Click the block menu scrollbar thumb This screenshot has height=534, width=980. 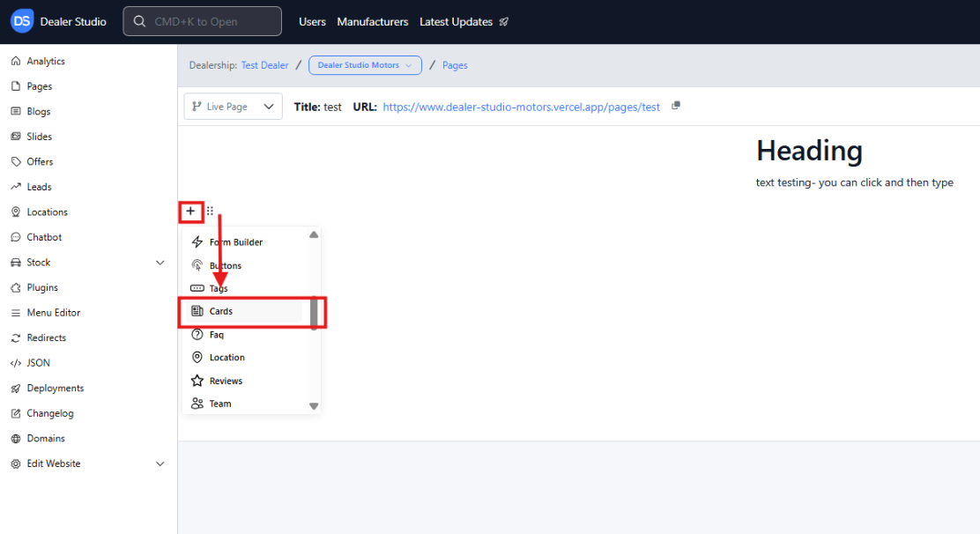click(314, 311)
